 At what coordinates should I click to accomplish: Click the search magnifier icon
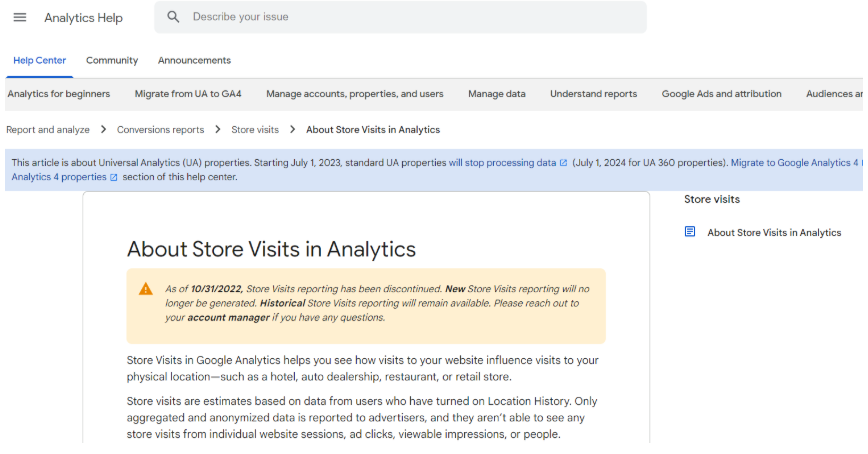[x=174, y=17]
